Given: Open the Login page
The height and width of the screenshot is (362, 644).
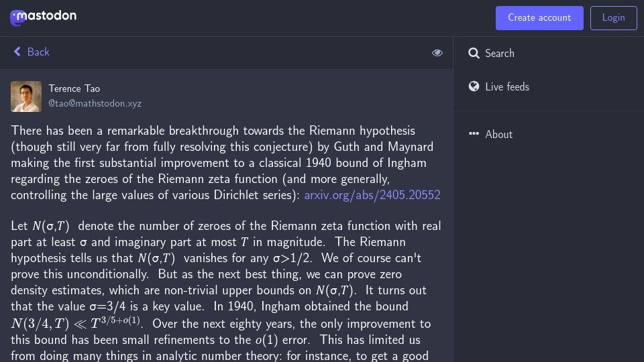Looking at the screenshot, I should click(614, 18).
